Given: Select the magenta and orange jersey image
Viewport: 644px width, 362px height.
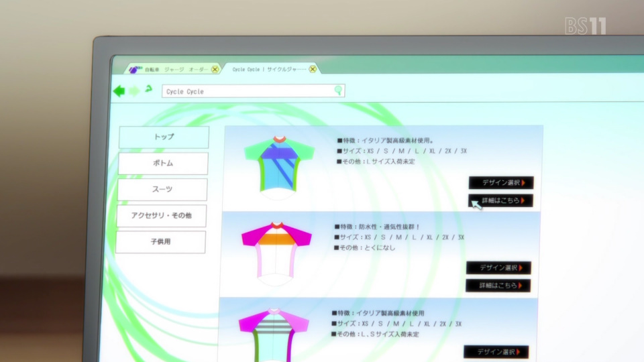Looking at the screenshot, I should pos(276,253).
